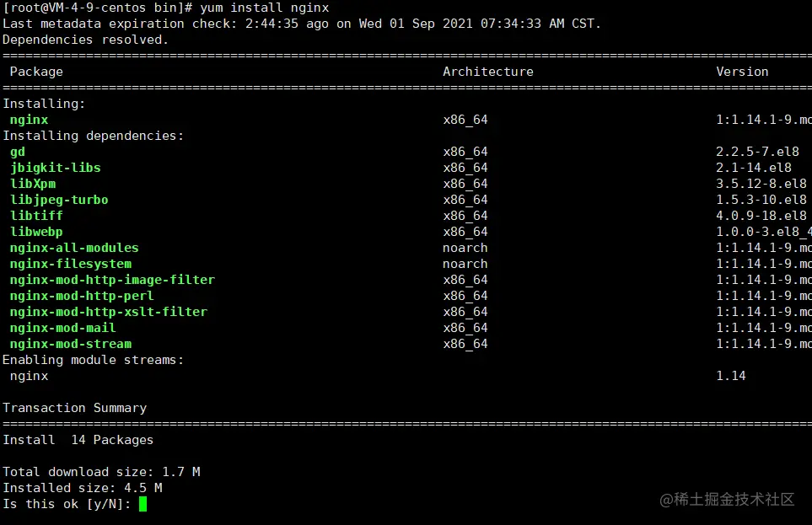The width and height of the screenshot is (812, 525).
Task: Select the 'nginx-mod-http-image-filter' package name
Action: coord(112,280)
